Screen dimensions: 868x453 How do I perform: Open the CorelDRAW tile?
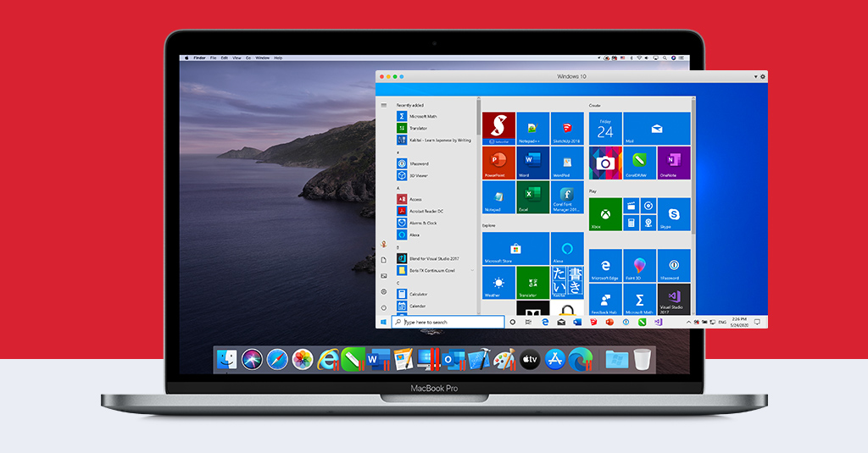pyautogui.click(x=640, y=163)
